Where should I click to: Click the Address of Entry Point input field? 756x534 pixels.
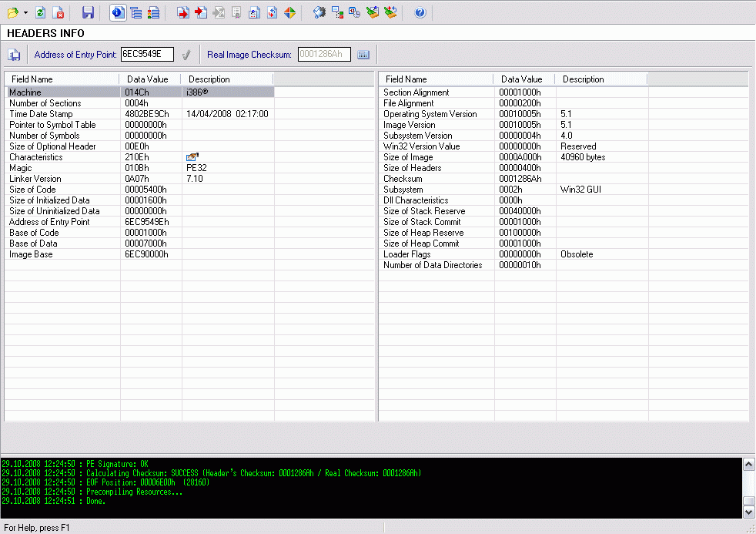pos(147,54)
